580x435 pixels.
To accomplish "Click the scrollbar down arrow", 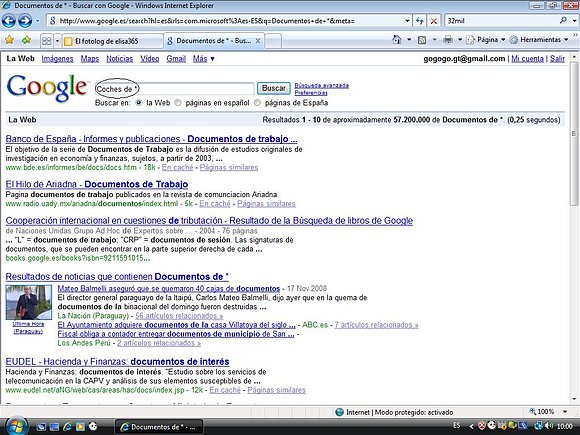I will (x=574, y=399).
